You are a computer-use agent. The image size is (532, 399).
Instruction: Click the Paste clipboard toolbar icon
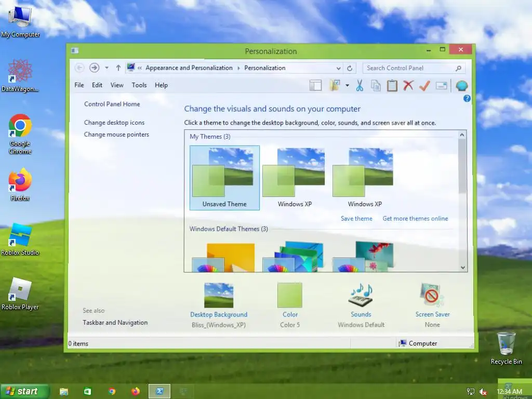click(x=392, y=86)
